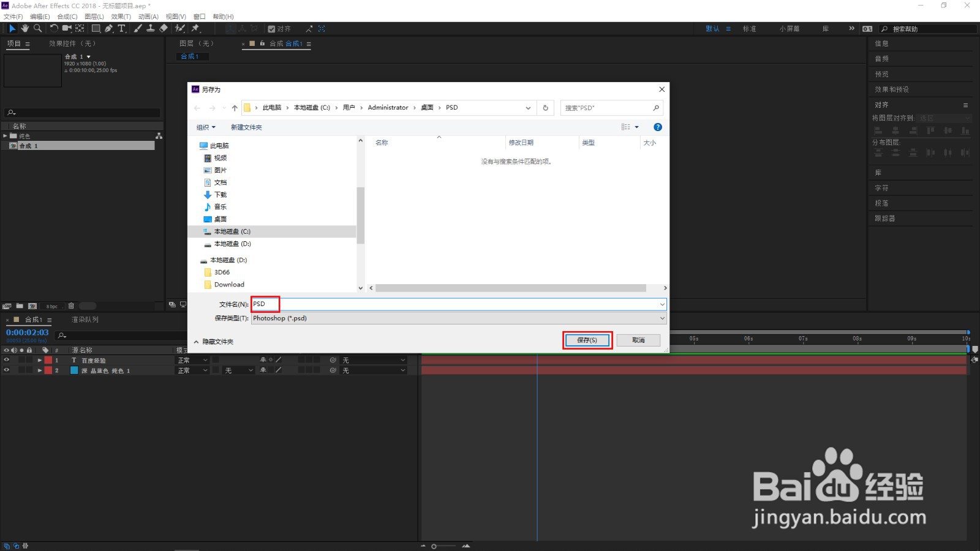Select the Selection arrow tool
980x551 pixels.
click(12, 28)
